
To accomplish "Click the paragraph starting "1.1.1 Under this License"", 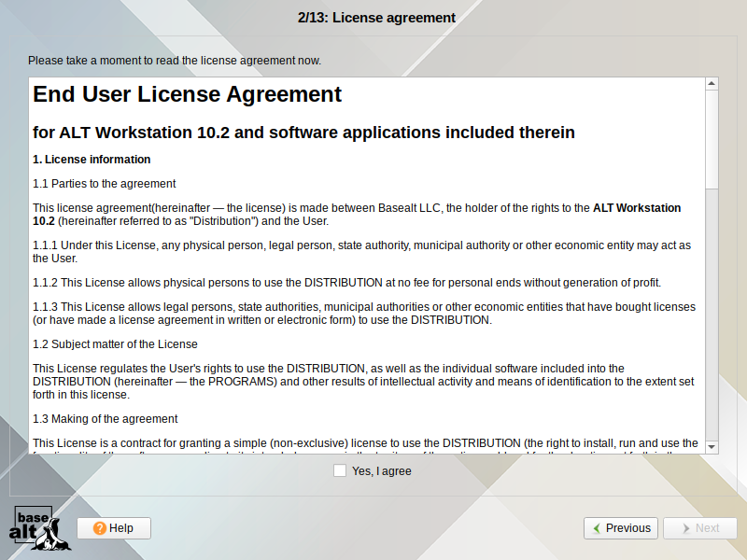I will [x=361, y=252].
